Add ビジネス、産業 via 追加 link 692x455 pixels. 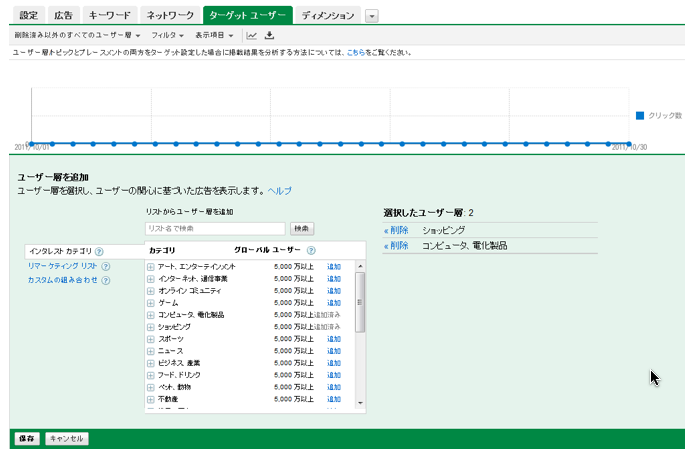pyautogui.click(x=334, y=363)
